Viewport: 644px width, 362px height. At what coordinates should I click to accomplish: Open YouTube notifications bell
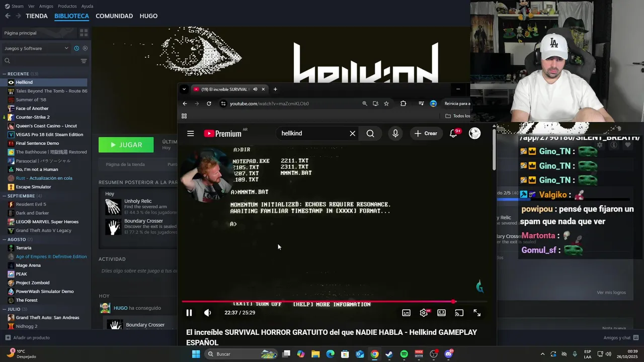point(453,133)
